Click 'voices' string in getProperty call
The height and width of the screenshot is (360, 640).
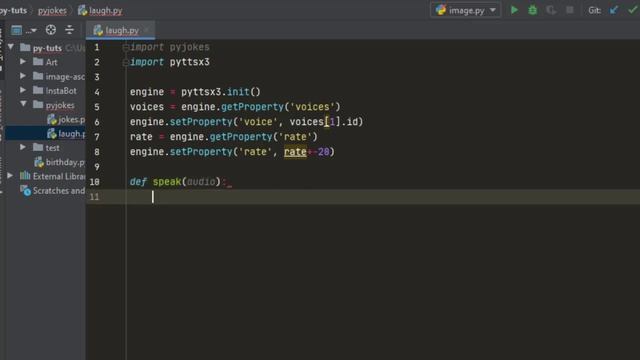coord(312,107)
